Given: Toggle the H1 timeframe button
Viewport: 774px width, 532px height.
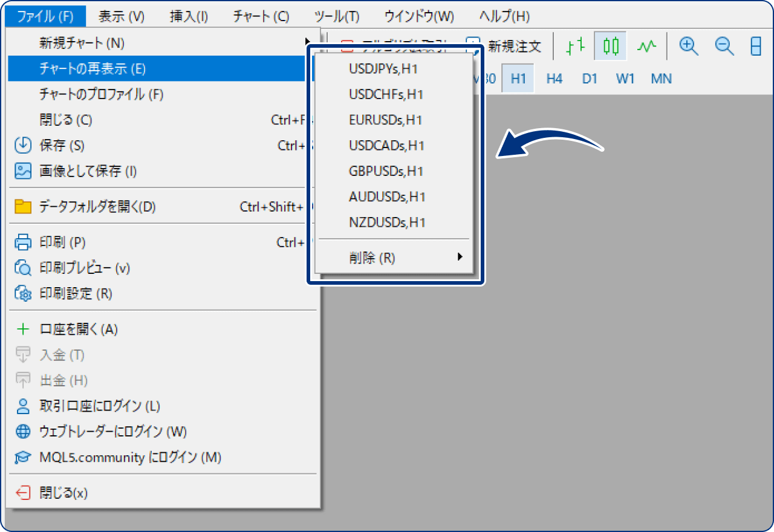Looking at the screenshot, I should click(x=518, y=79).
